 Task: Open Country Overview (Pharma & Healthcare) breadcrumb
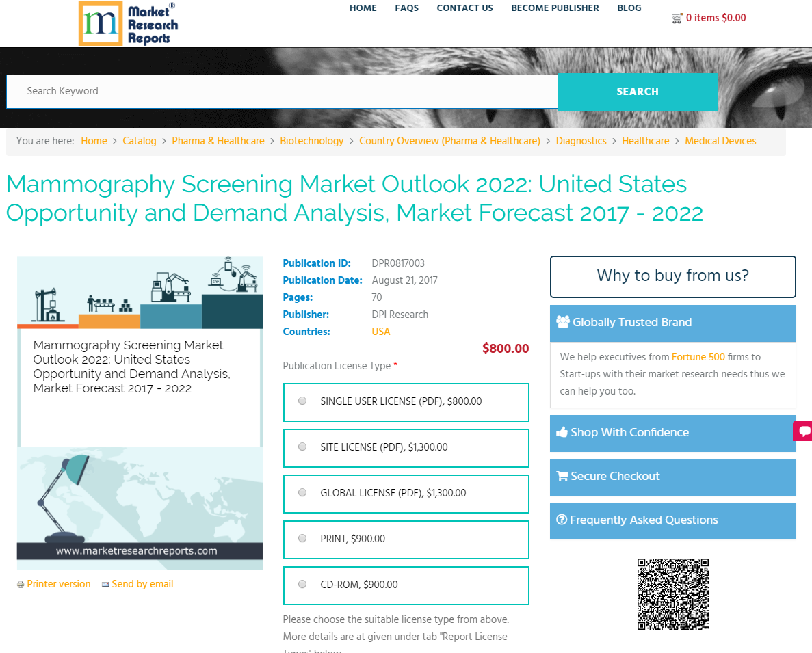pyautogui.click(x=449, y=141)
